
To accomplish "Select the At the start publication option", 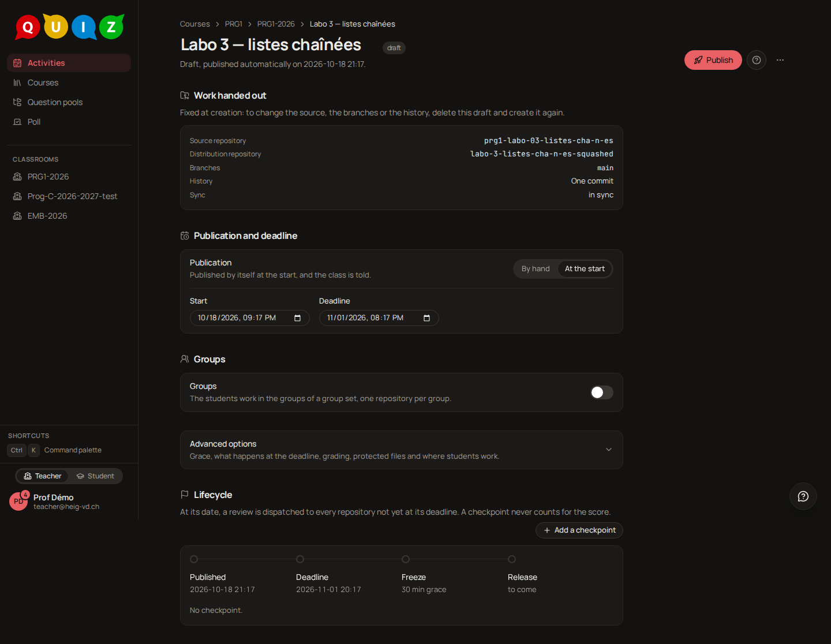I will click(585, 269).
